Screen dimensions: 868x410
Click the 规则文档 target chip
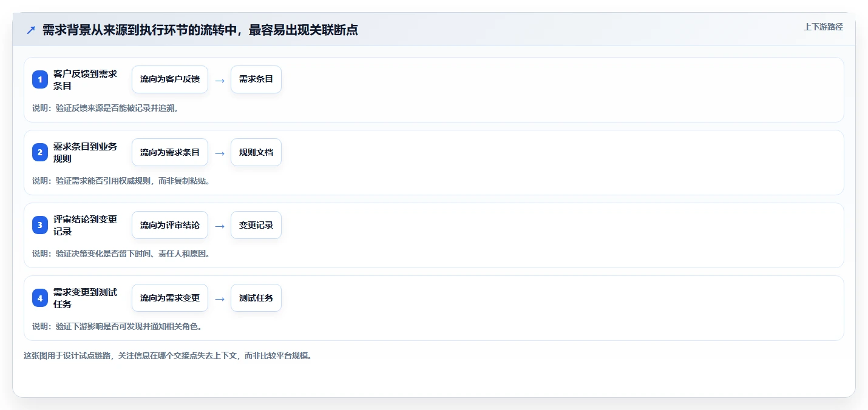pos(256,152)
